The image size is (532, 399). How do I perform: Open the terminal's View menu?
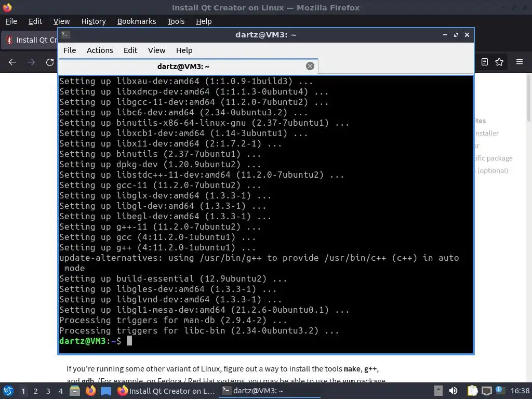point(156,50)
